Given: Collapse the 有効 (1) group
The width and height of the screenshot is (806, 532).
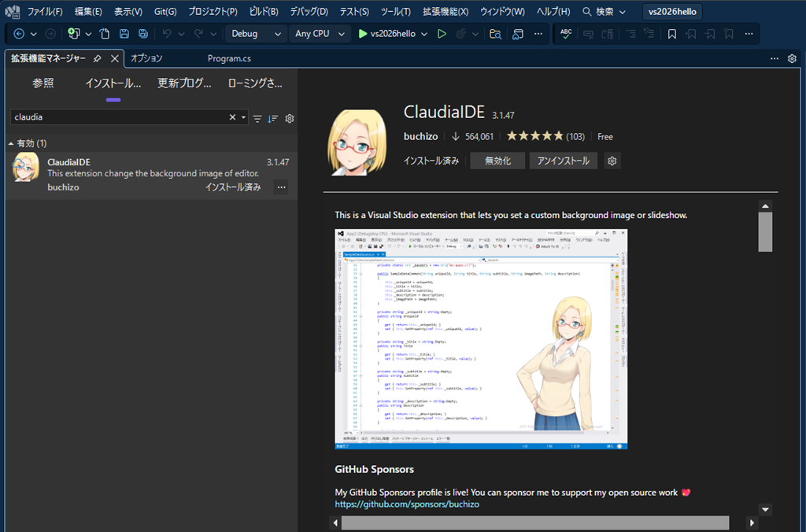Looking at the screenshot, I should 11,143.
